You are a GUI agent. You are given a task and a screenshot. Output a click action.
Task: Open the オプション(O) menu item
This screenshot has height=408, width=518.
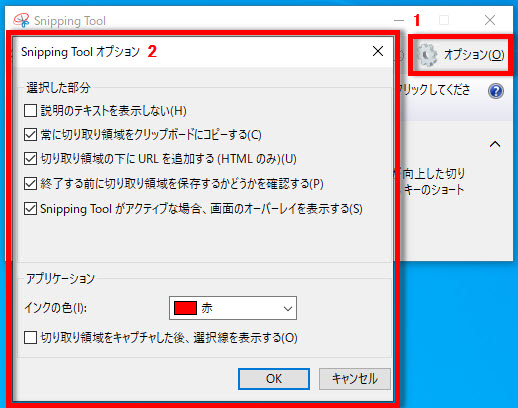460,54
